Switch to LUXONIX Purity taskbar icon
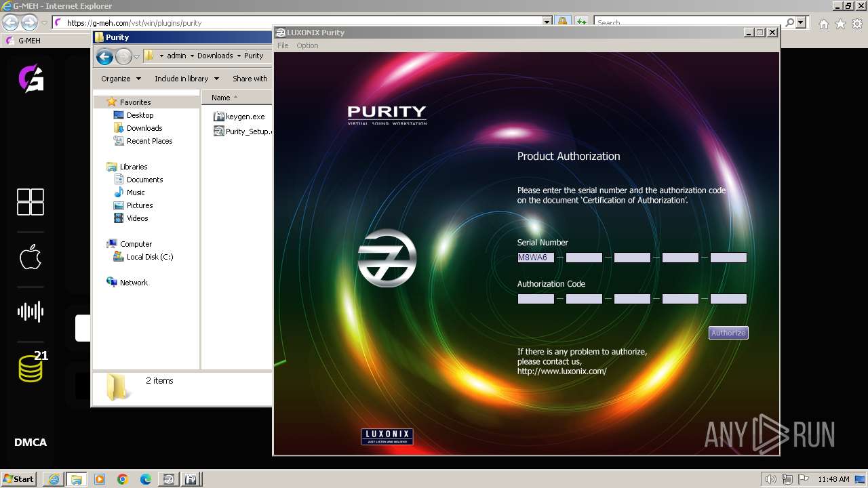Viewport: 868px width, 488px height. point(168,479)
